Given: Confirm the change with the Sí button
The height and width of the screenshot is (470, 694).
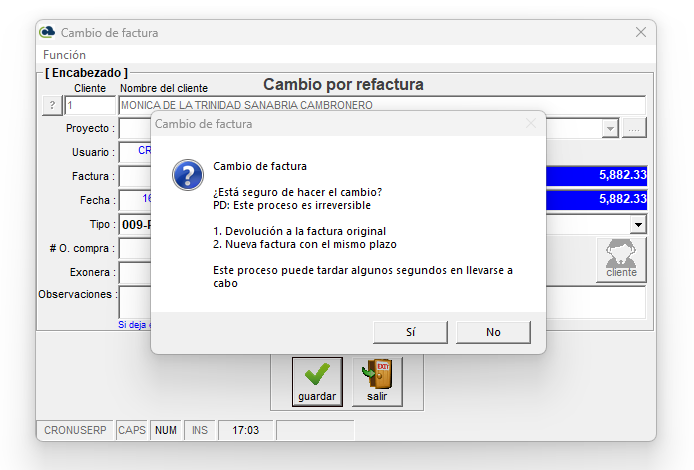Looking at the screenshot, I should [410, 332].
